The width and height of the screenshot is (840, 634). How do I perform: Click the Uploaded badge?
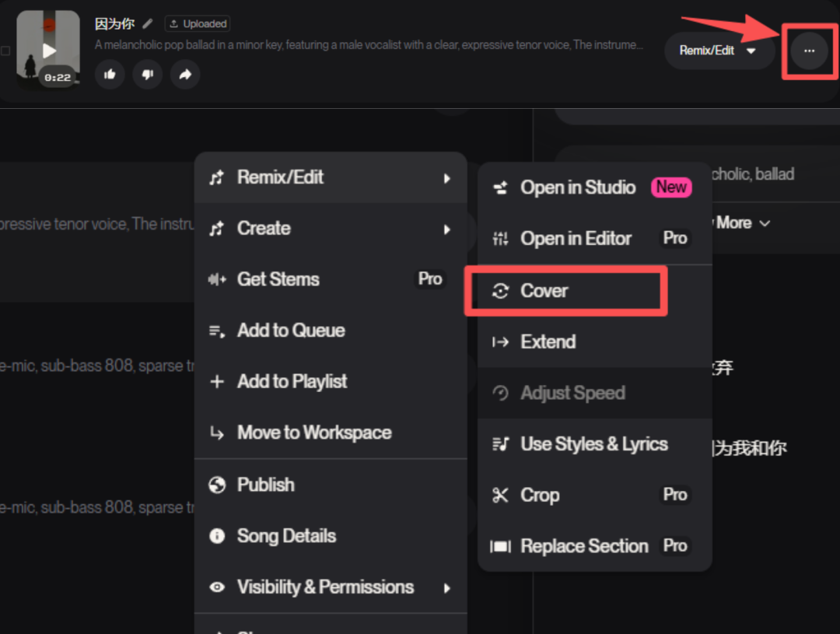coord(198,24)
